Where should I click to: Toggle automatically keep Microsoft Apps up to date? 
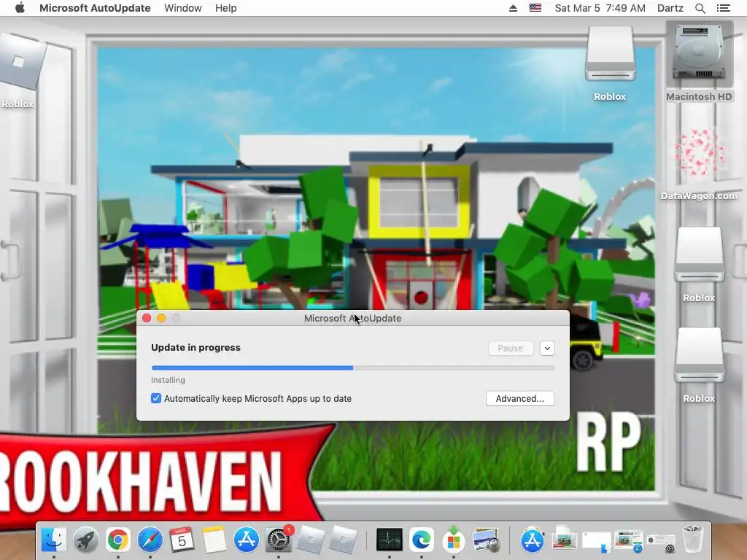pyautogui.click(x=156, y=399)
